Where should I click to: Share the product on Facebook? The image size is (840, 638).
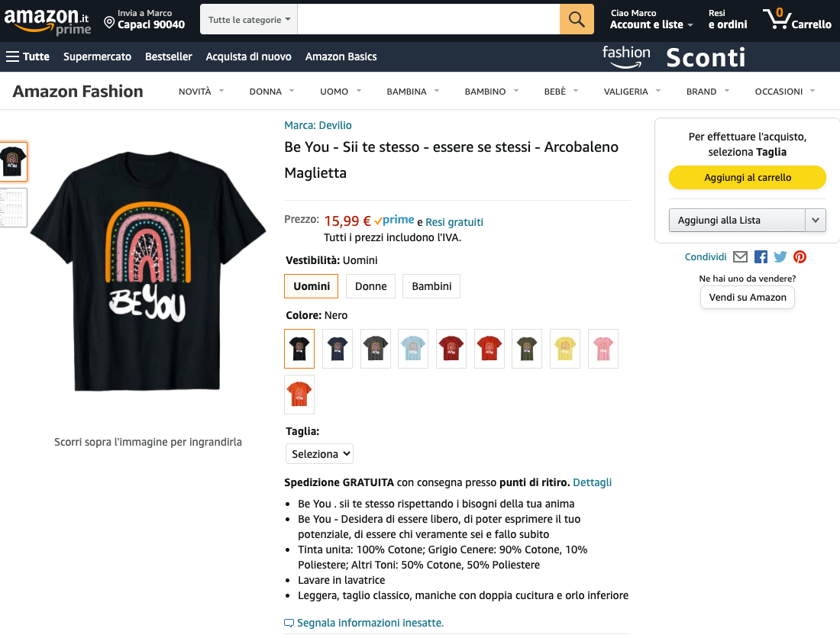click(x=761, y=256)
